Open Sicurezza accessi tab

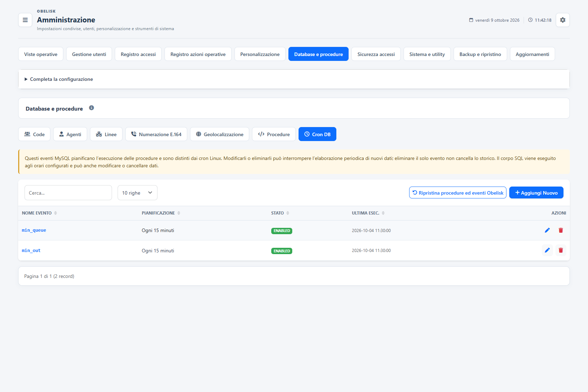pyautogui.click(x=376, y=54)
